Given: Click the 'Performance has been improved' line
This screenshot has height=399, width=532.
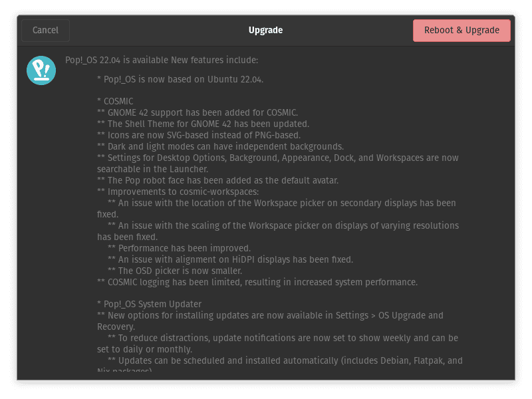Looking at the screenshot, I should pyautogui.click(x=179, y=248).
